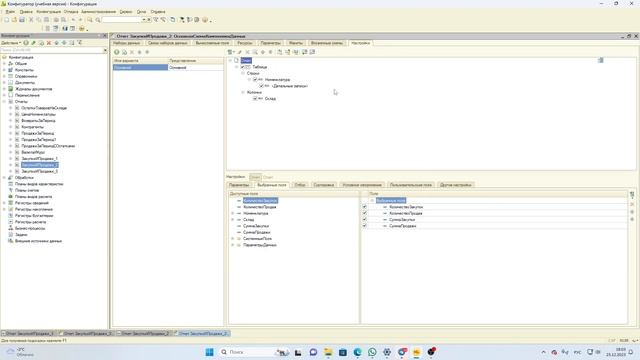Click the Выбранные поля root row

391,200
